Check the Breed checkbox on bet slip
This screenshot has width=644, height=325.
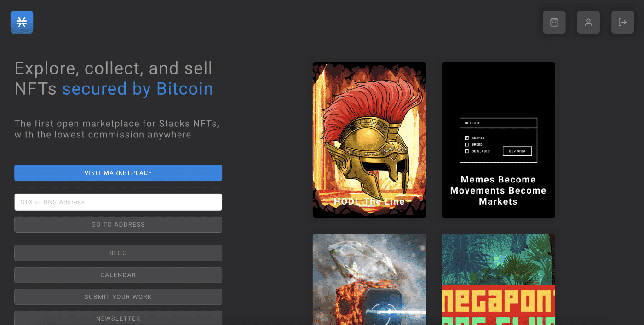(x=467, y=144)
